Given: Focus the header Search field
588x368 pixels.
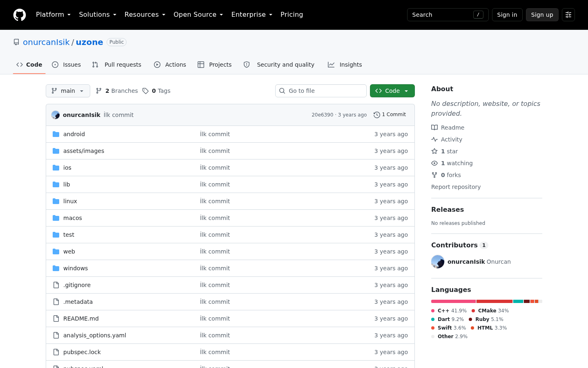Looking at the screenshot, I should pos(448,15).
